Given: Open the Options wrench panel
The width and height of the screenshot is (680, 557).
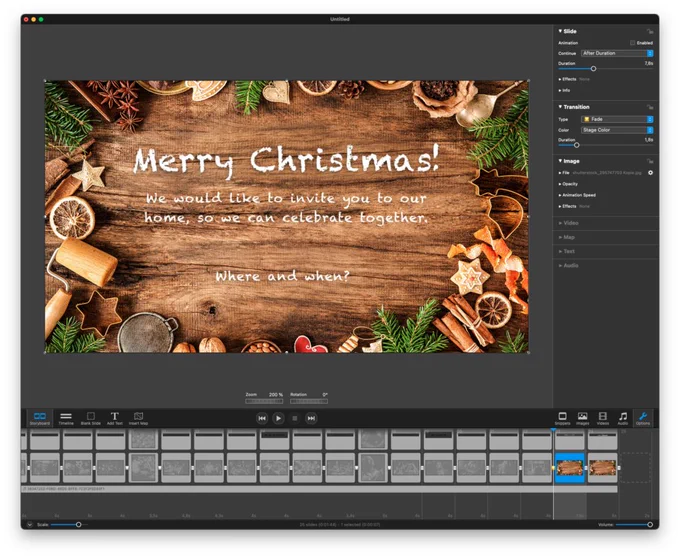Looking at the screenshot, I should [643, 418].
